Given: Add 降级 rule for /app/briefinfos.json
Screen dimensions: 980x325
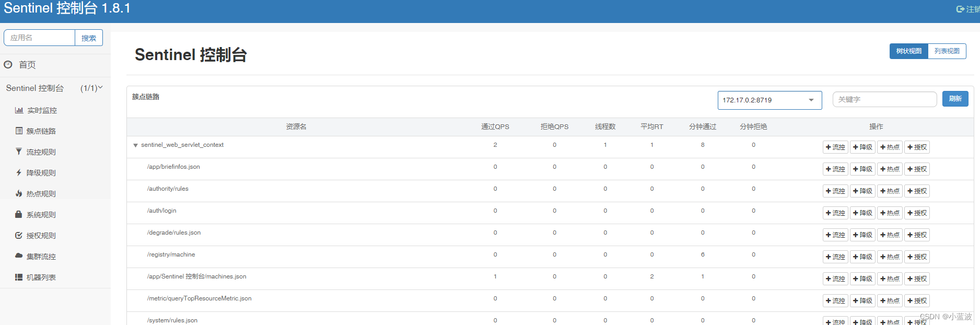Looking at the screenshot, I should point(862,169).
